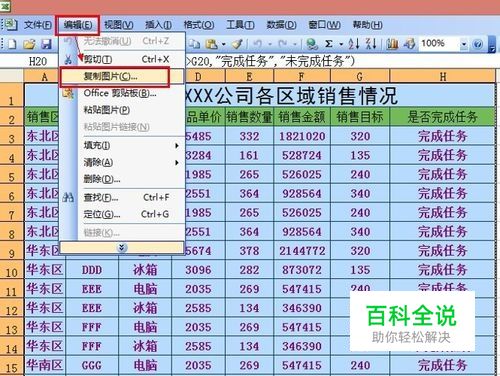Open the 格式(O) menu
Viewport: 500px width, 376px height.
tap(199, 25)
